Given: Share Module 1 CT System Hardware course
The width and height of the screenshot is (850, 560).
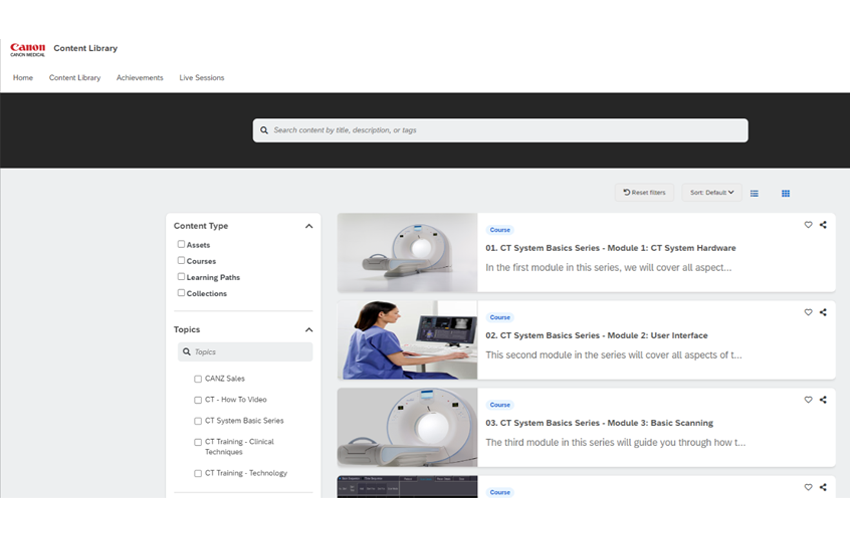Looking at the screenshot, I should pyautogui.click(x=823, y=224).
